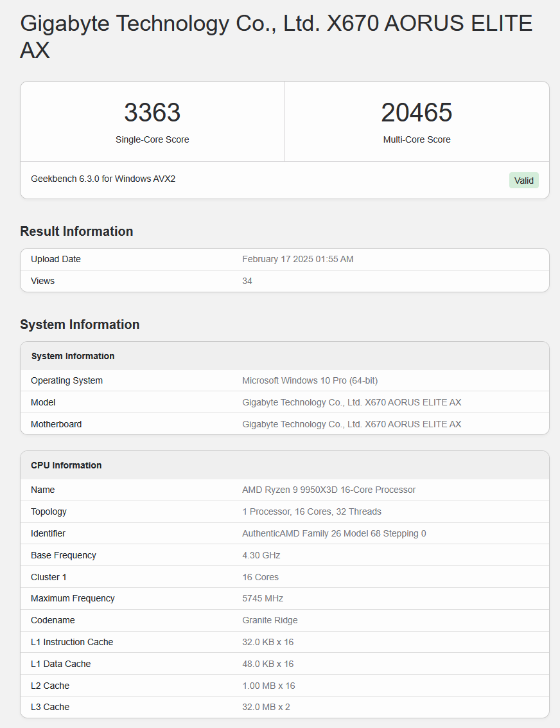Click the multi-core score 20465

coord(417,112)
